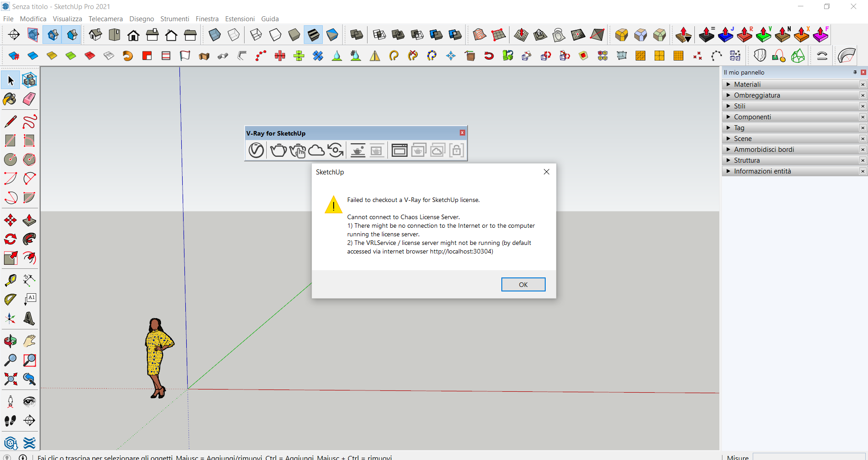Toggle auto-hide pin on Il mio pannello
868x460 pixels.
(855, 72)
